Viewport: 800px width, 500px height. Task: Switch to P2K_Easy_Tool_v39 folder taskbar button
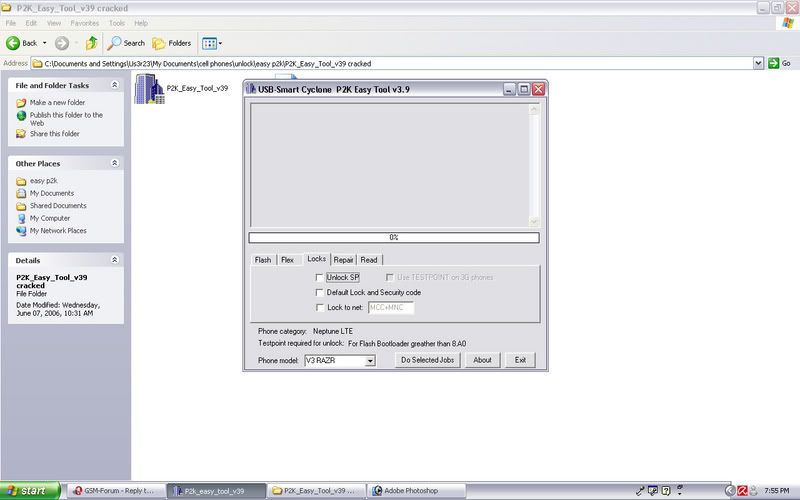click(x=316, y=491)
